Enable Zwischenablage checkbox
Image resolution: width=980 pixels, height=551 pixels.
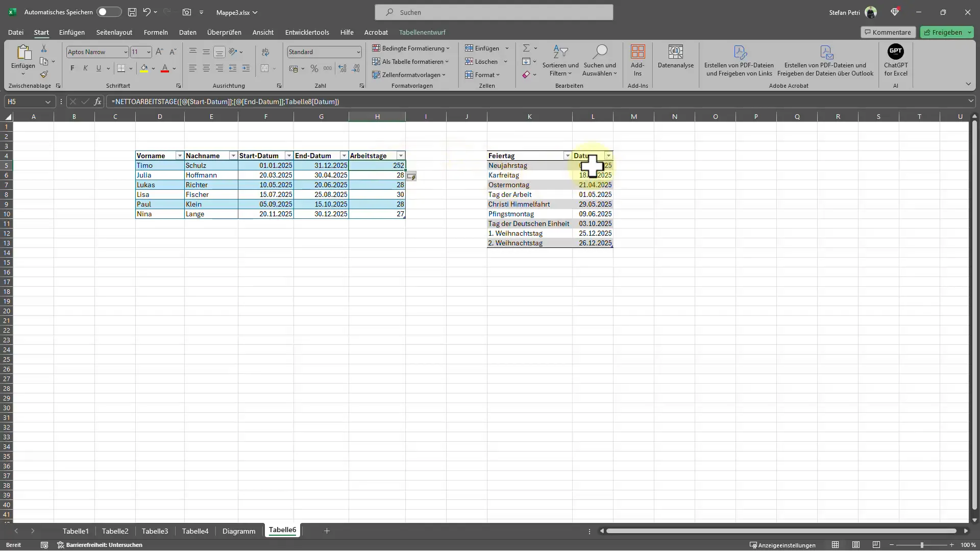tap(59, 86)
